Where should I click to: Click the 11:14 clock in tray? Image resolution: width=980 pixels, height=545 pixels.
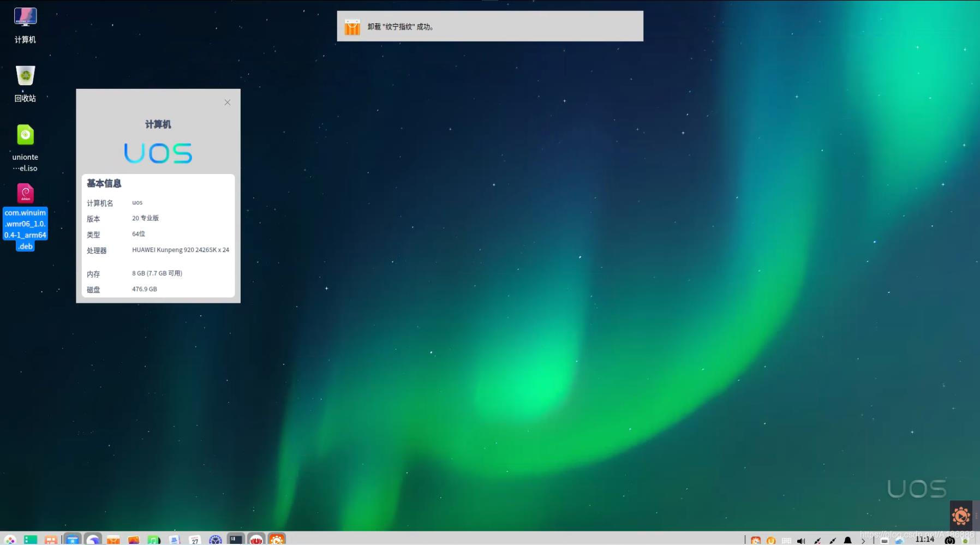(x=925, y=539)
